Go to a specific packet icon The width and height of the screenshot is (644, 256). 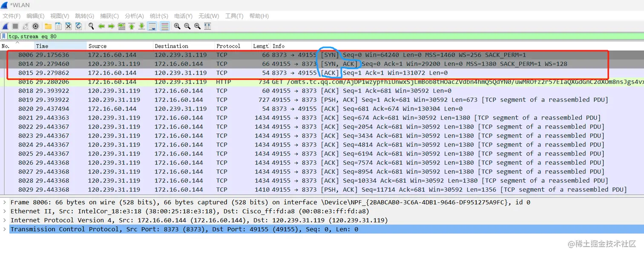pyautogui.click(x=121, y=26)
